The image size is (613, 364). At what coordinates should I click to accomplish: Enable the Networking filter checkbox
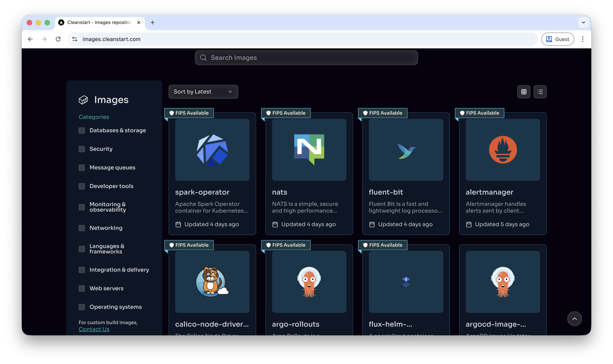click(82, 228)
